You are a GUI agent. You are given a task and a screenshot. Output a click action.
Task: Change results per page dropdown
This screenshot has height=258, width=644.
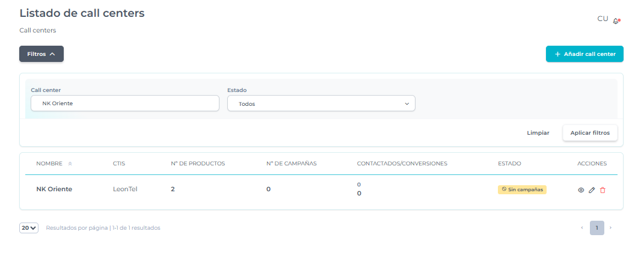coord(29,228)
